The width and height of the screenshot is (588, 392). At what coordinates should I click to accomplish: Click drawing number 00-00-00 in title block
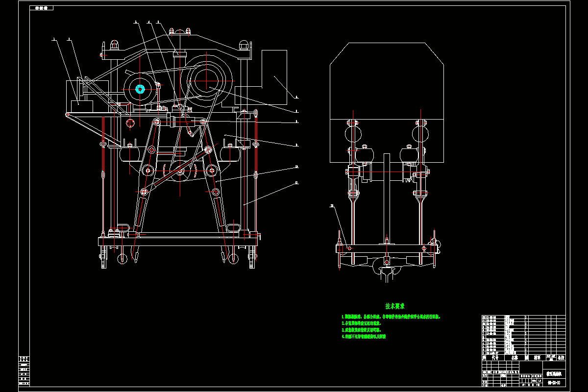pyautogui.click(x=554, y=382)
